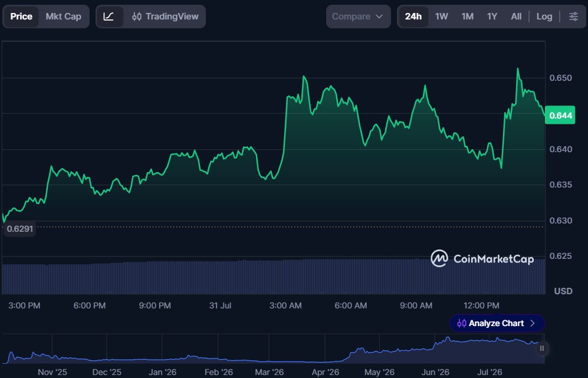Toggle the Log scale option
The height and width of the screenshot is (378, 588).
click(x=544, y=17)
